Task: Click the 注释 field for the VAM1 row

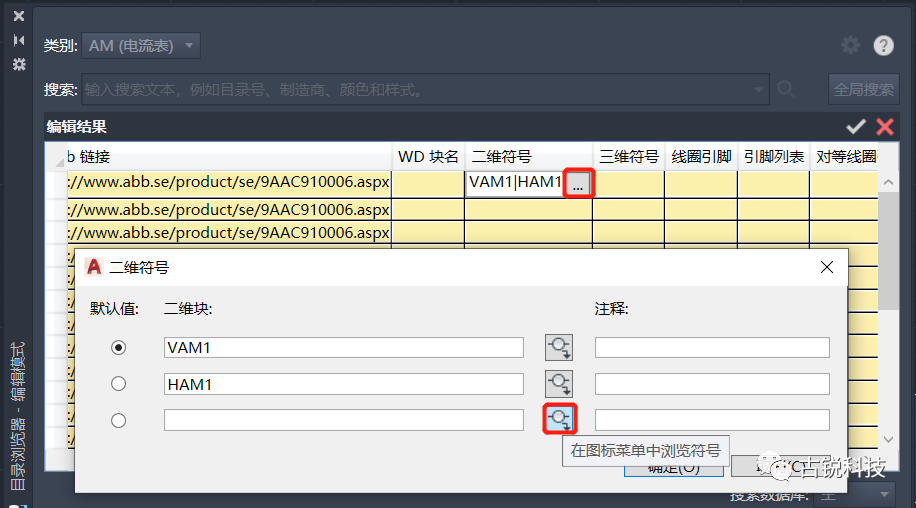Action: [x=712, y=347]
